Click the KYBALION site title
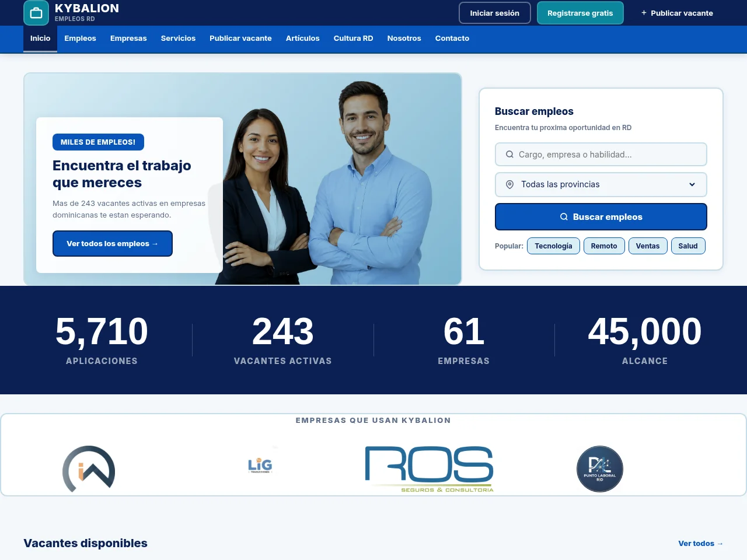The width and height of the screenshot is (747, 560). click(x=87, y=8)
